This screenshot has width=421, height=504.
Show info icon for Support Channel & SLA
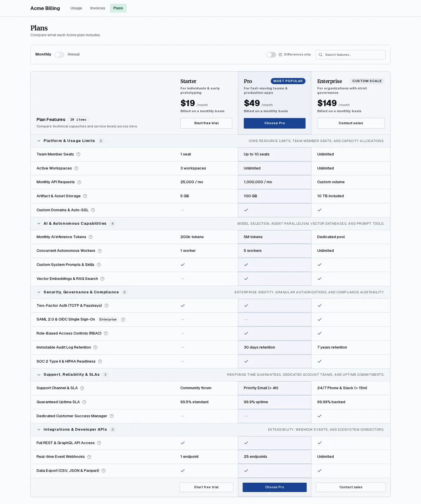pos(82,388)
